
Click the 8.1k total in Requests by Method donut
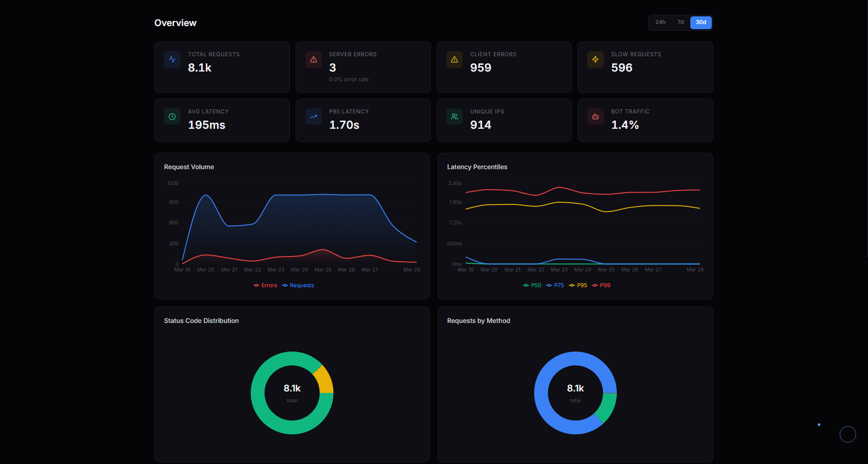pyautogui.click(x=575, y=388)
